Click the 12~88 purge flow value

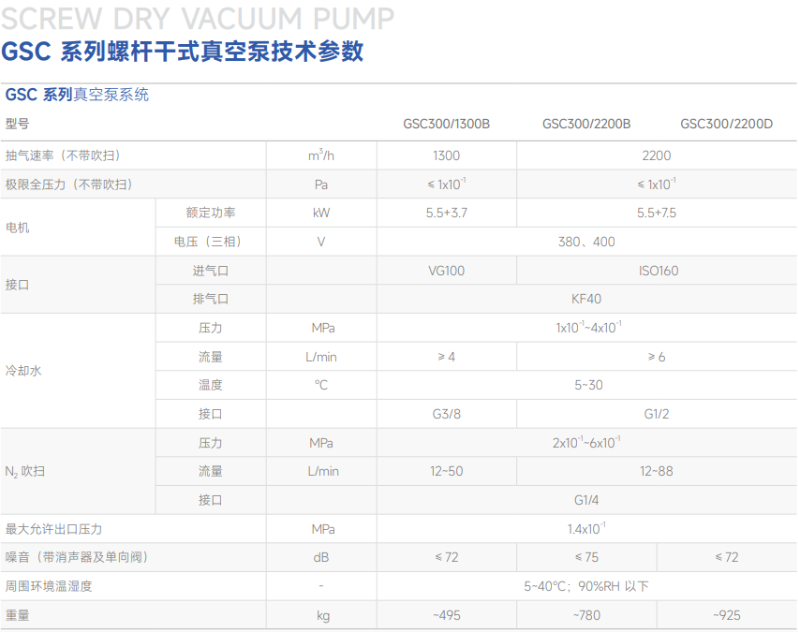click(x=656, y=471)
